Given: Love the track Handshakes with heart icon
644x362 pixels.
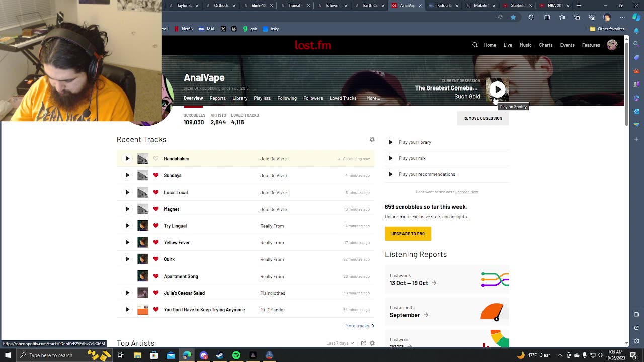Looking at the screenshot, I should click(156, 159).
